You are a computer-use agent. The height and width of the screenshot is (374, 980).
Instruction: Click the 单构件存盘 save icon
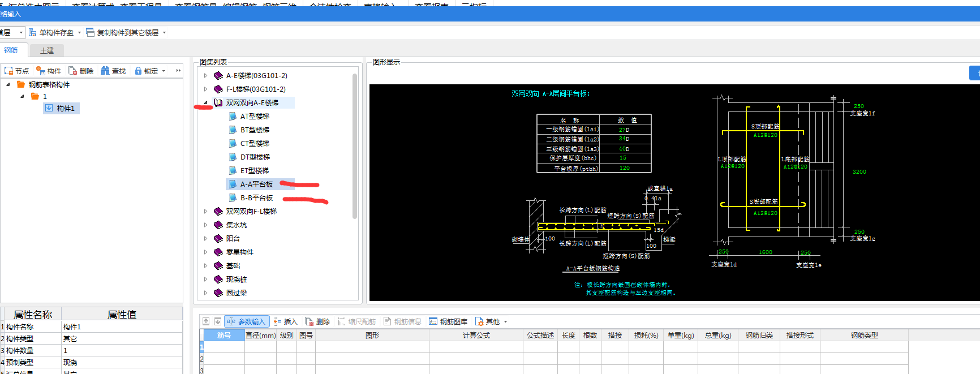(33, 32)
